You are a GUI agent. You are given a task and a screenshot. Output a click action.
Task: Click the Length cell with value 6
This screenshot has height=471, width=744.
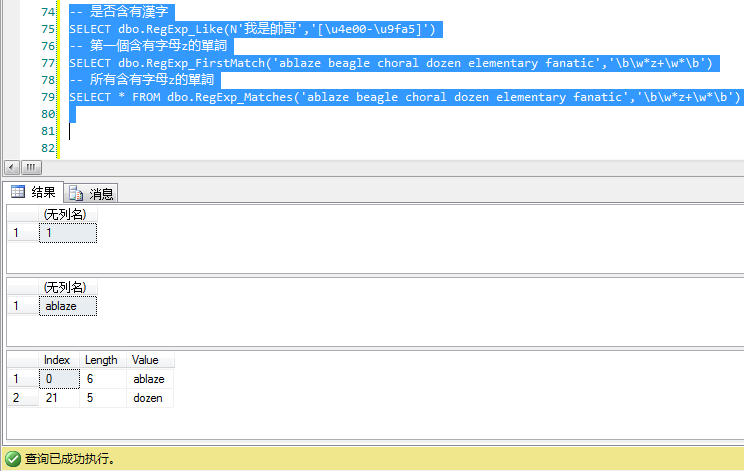coord(101,379)
